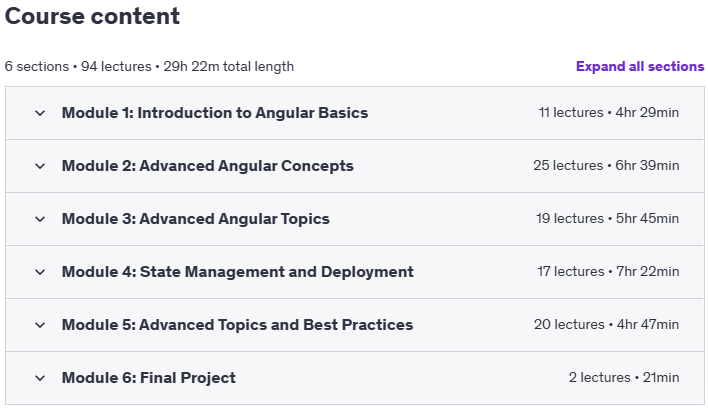
Task: Expand Module 1 chevron arrow
Action: [40, 113]
